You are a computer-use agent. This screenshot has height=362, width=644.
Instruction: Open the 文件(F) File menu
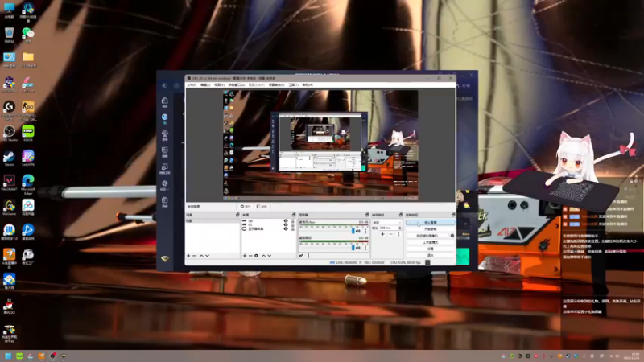(192, 85)
